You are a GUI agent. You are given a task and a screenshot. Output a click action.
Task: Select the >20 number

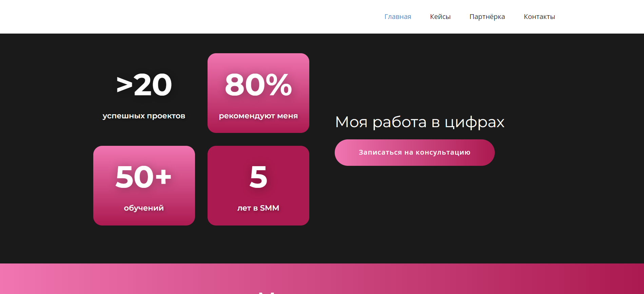pos(144,85)
